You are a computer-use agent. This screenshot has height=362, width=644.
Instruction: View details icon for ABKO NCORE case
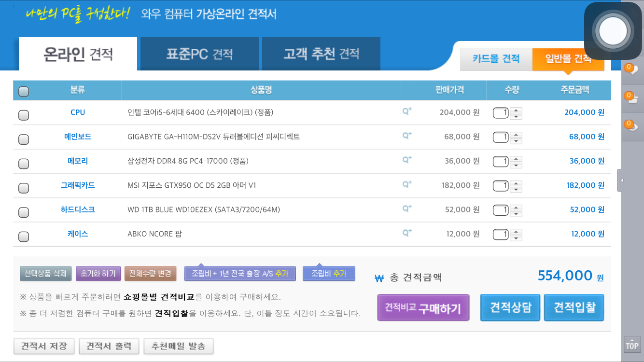pyautogui.click(x=407, y=233)
